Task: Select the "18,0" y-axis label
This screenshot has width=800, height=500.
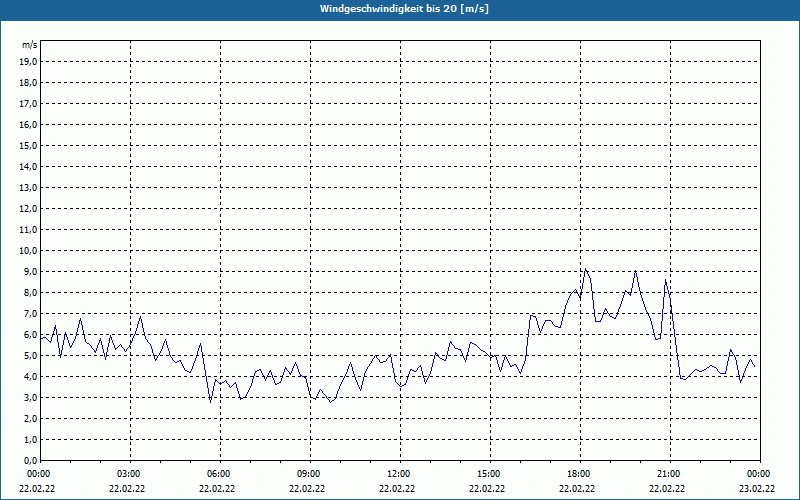Action: [28, 83]
